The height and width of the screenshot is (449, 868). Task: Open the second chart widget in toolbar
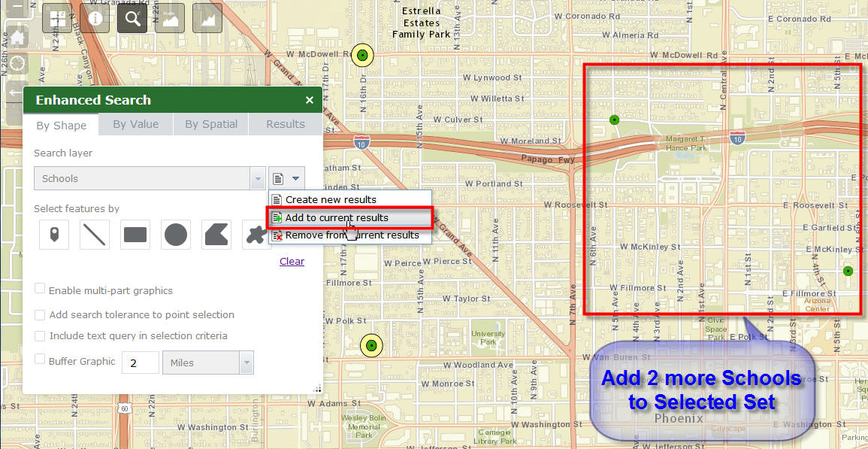[x=207, y=18]
